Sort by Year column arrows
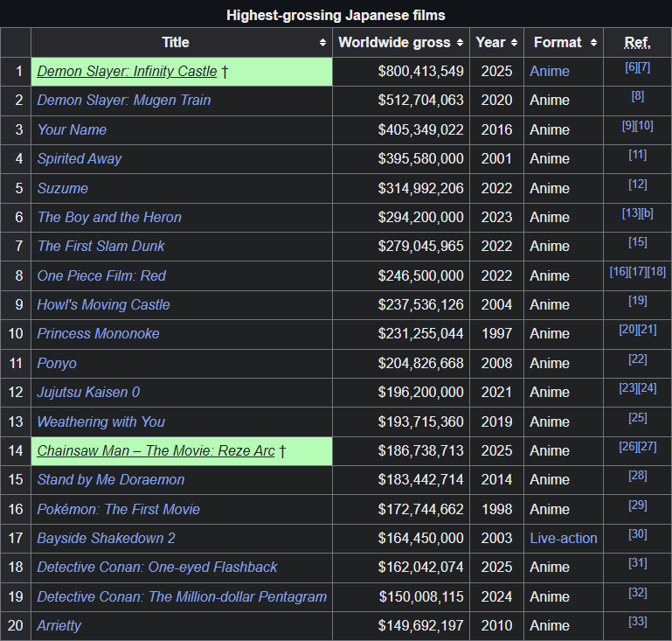Viewport: 672px width, 641px height. [515, 43]
